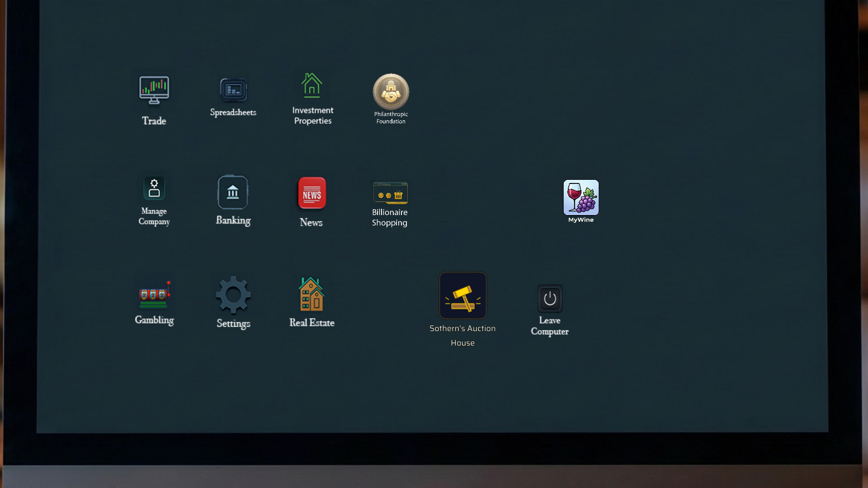The image size is (868, 488).
Task: Launch the Spreadsheets app
Action: pyautogui.click(x=233, y=90)
